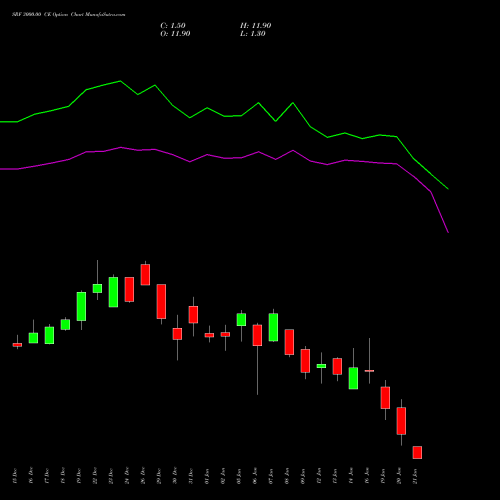Select the green candle for 05 Jan

[241, 320]
